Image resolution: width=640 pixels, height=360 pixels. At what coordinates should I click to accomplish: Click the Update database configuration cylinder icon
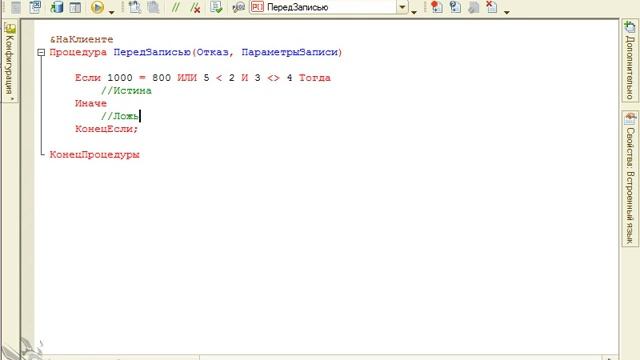(x=57, y=7)
